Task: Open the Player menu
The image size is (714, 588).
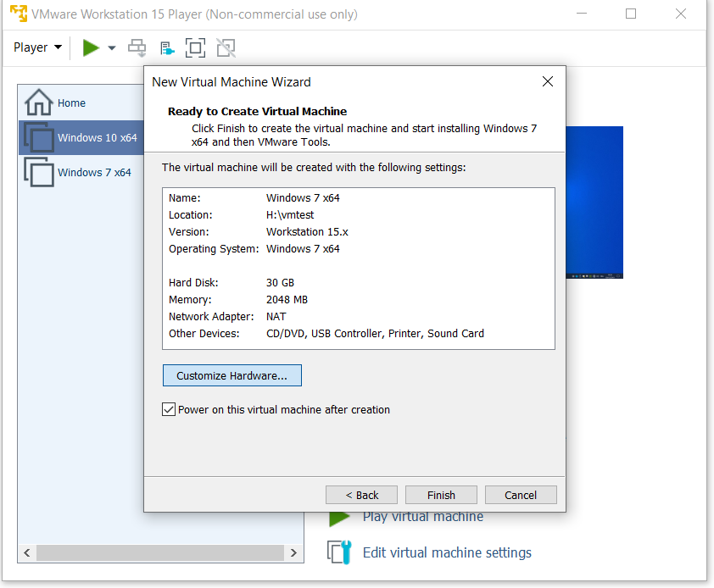Action: pyautogui.click(x=37, y=47)
